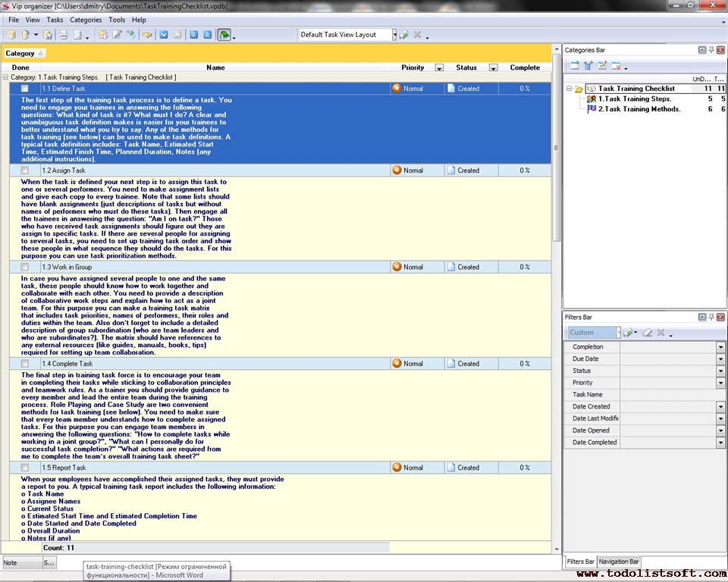Click the Add Category icon in Categories Bar
The height and width of the screenshot is (582, 728).
(575, 66)
